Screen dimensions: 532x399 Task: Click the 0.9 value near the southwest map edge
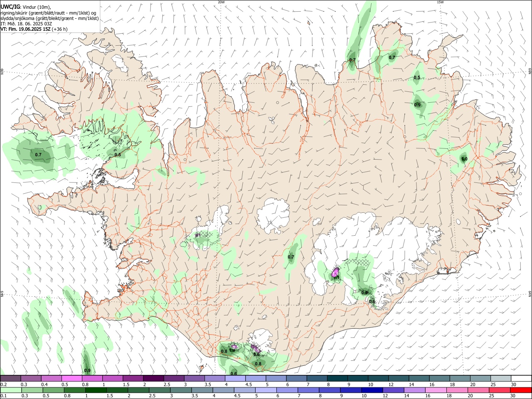coord(87,370)
